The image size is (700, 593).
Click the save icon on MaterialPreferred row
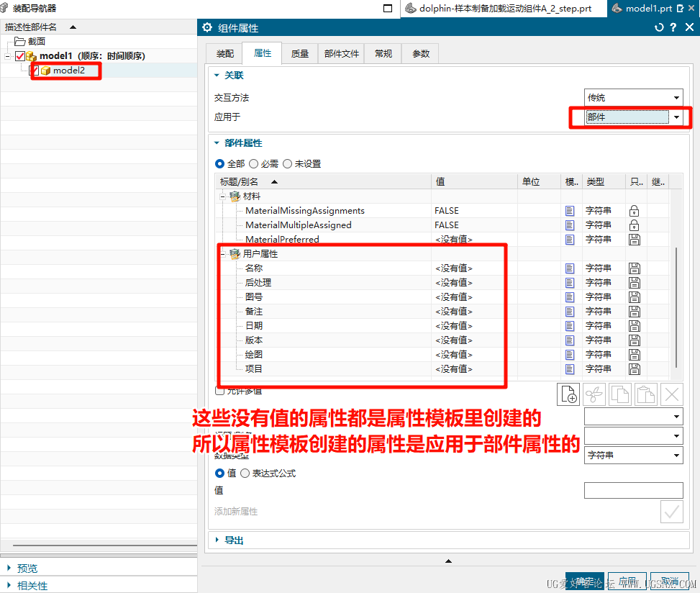pyautogui.click(x=634, y=240)
